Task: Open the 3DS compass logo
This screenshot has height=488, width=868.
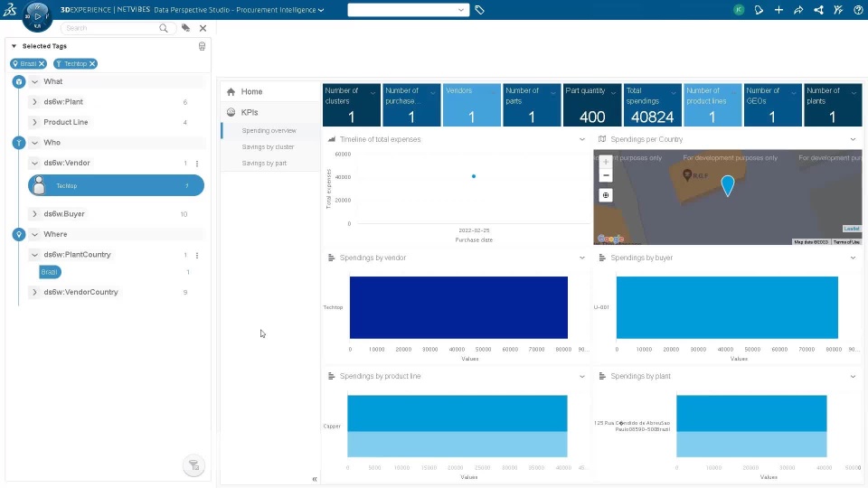Action: [10, 9]
